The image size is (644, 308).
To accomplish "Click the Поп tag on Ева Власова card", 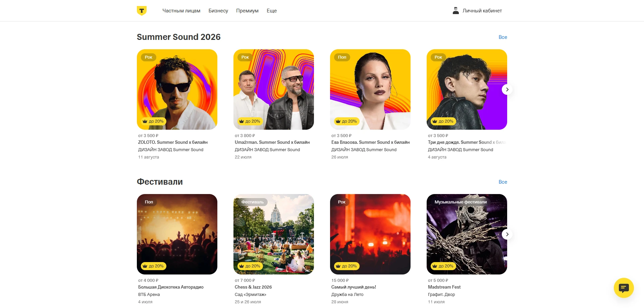I will pyautogui.click(x=342, y=57).
